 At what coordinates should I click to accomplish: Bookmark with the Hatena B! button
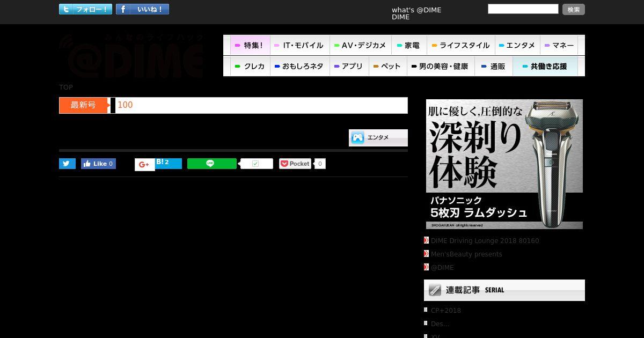click(169, 163)
